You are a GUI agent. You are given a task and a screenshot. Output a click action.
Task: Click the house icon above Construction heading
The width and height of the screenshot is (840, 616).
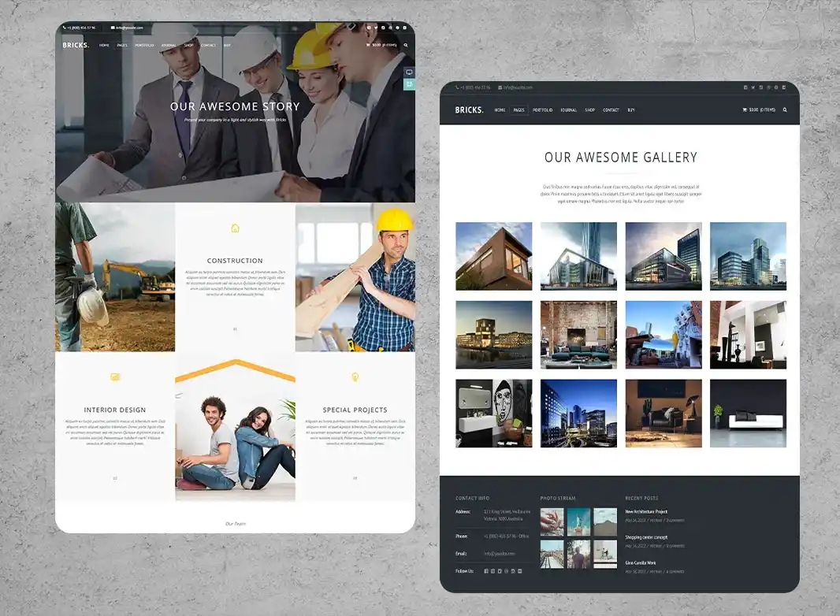point(235,228)
